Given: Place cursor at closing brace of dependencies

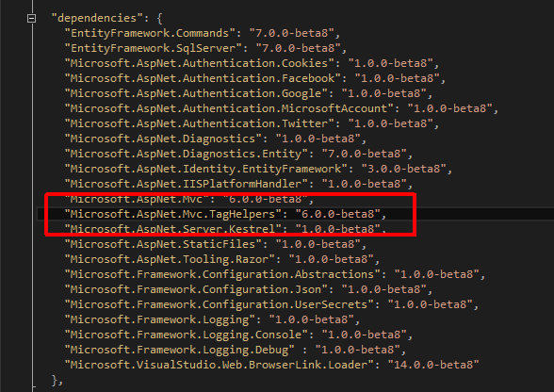Looking at the screenshot, I should click(x=55, y=381).
